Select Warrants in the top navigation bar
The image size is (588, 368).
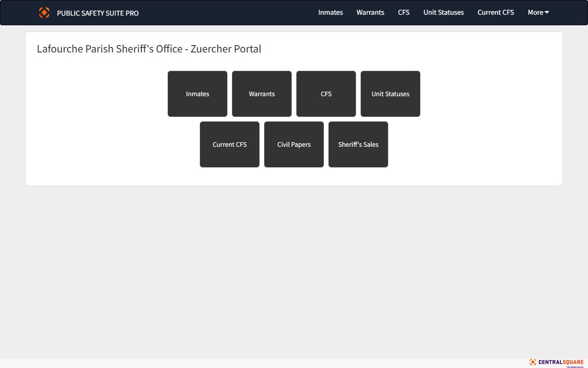(370, 12)
